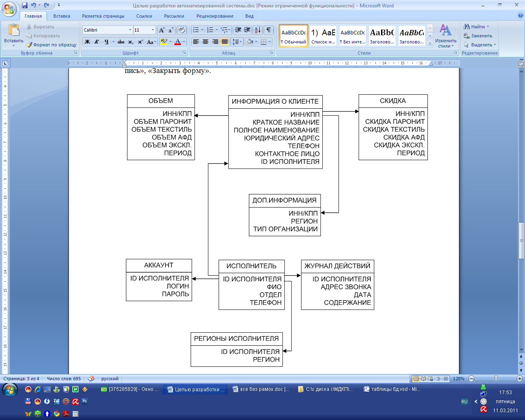Open bullets list dropdown arrow
525x420 pixels.
pos(202,30)
